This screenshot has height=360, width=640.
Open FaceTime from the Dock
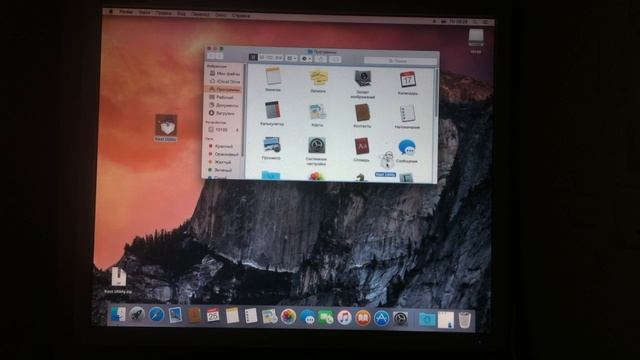point(326,318)
